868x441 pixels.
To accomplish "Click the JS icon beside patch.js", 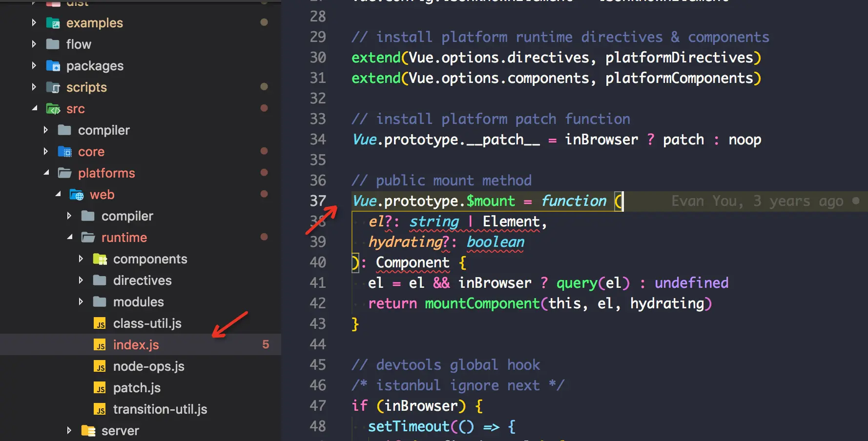I will 100,388.
